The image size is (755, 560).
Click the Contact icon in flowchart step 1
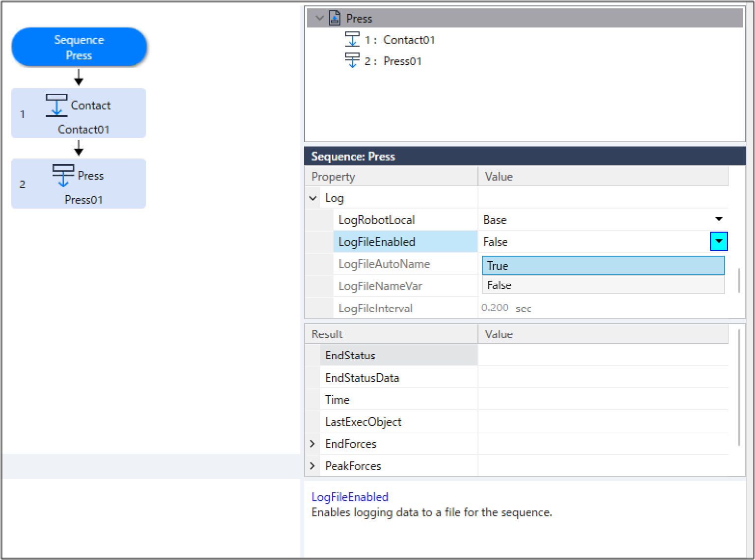point(56,105)
